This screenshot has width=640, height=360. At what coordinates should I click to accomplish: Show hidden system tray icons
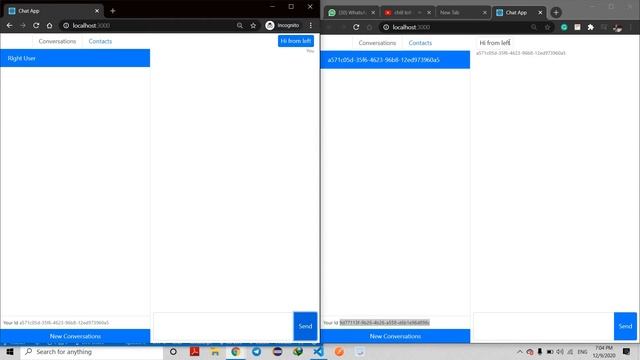coord(520,352)
